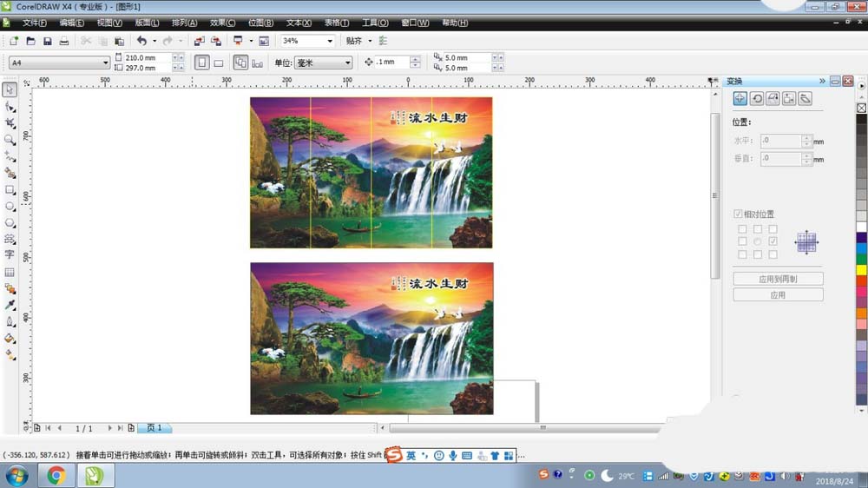Screen dimensions: 868x488
Task: Open the Application Launcher icon
Action: [x=238, y=41]
